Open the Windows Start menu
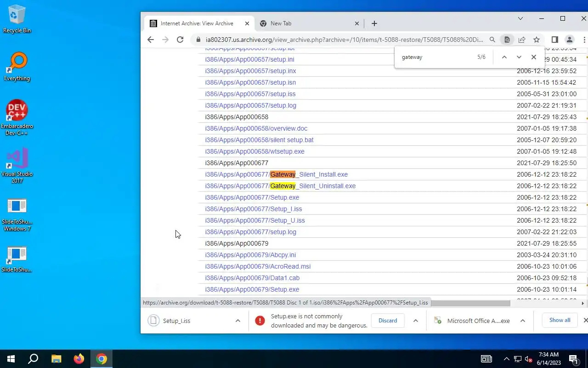Viewport: 588px width, 368px height. pos(11,359)
